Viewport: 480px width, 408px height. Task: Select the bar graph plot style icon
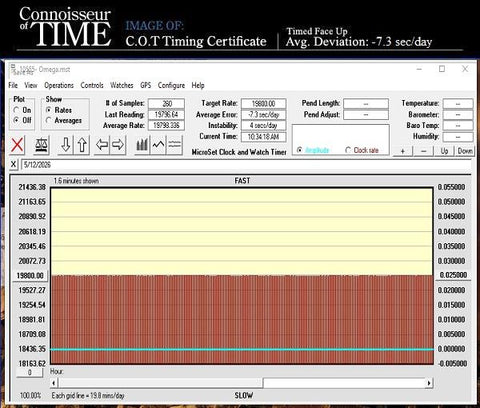click(x=142, y=145)
